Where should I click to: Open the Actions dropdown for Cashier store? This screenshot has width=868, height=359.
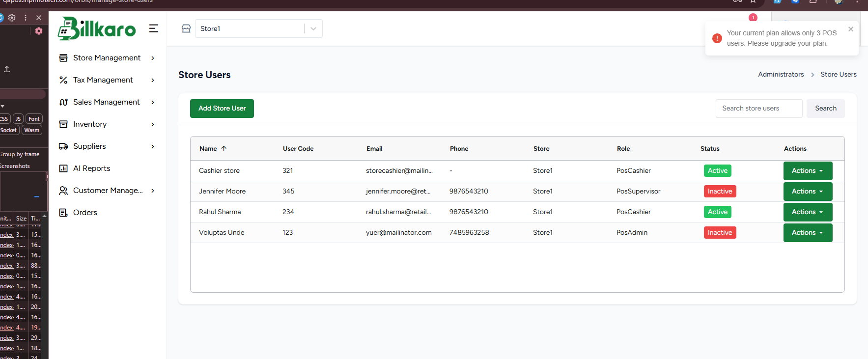(x=808, y=171)
